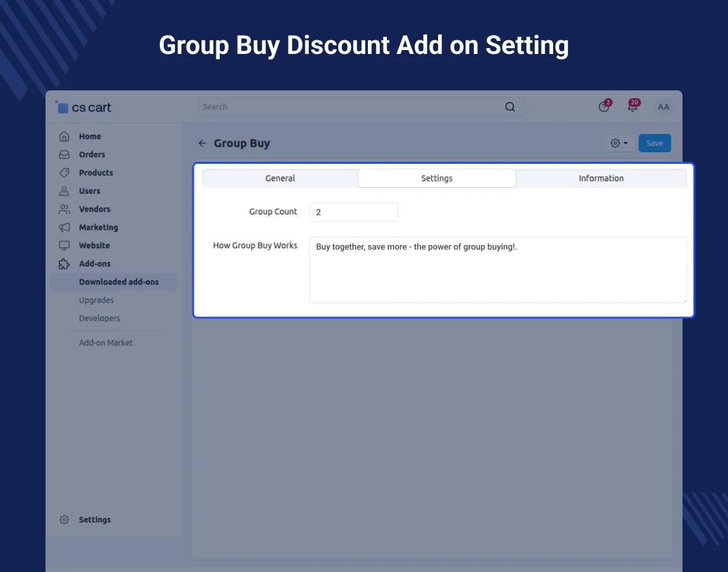Viewport: 728px width, 572px height.
Task: Open the timer notifications icon with badge 2
Action: click(x=604, y=107)
